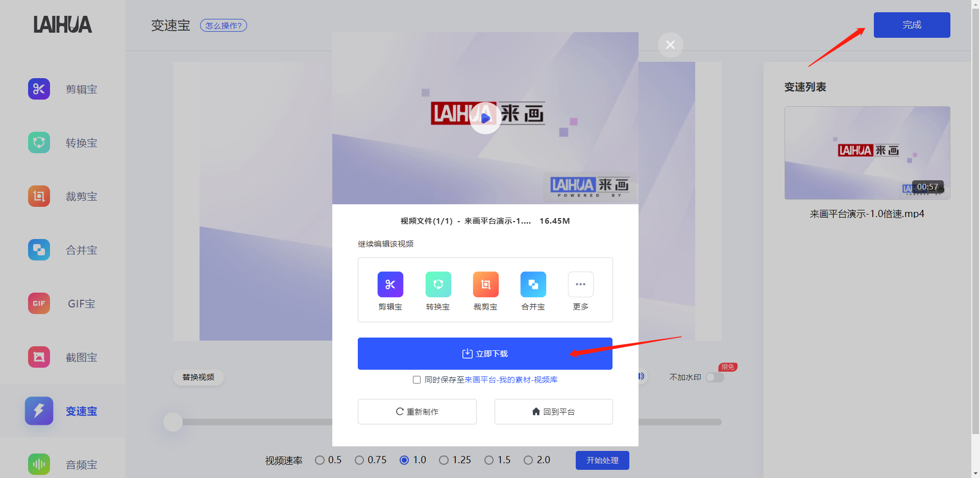Click the LAIHUA logo at top left
The image size is (980, 478).
[x=63, y=25]
